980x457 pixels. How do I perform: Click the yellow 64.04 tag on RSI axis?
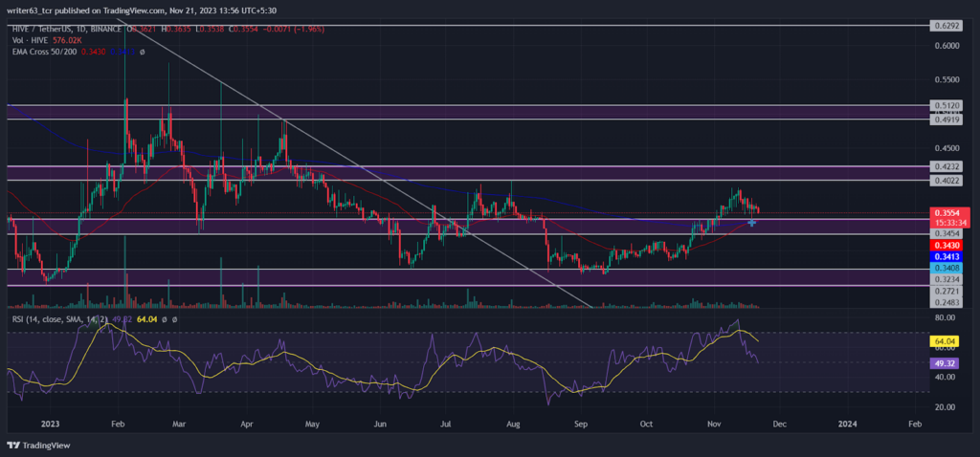pos(944,341)
